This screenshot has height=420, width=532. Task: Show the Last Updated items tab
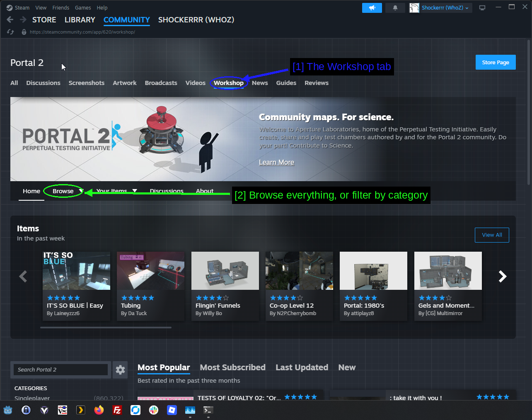tap(302, 368)
